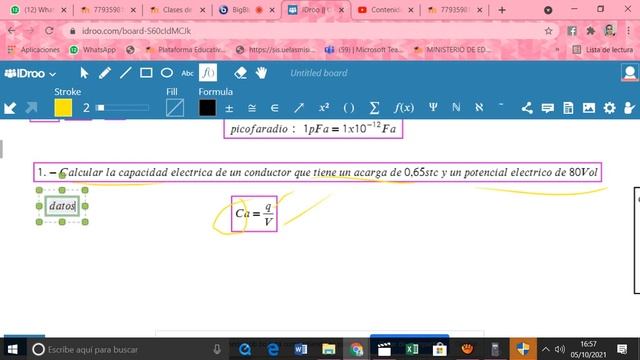640x360 pixels.
Task: Click the insert image icon
Action: [x=589, y=108]
